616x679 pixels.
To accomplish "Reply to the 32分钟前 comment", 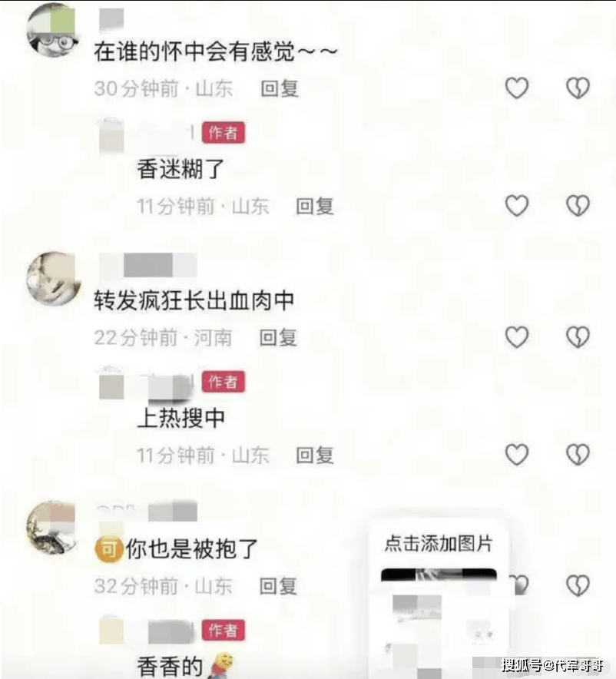I will point(278,586).
